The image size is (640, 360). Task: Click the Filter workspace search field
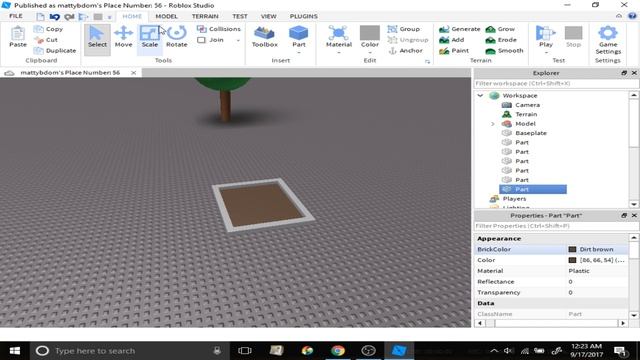556,83
